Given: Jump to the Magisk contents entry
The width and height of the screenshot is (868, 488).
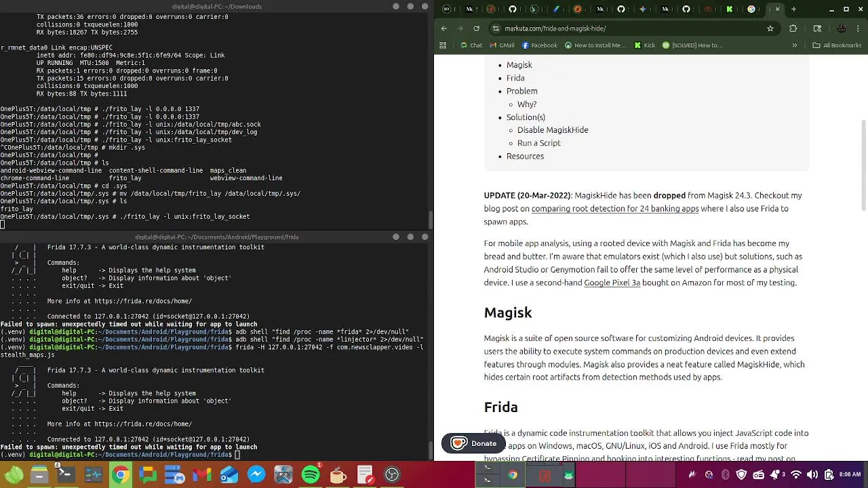Looking at the screenshot, I should pos(519,65).
